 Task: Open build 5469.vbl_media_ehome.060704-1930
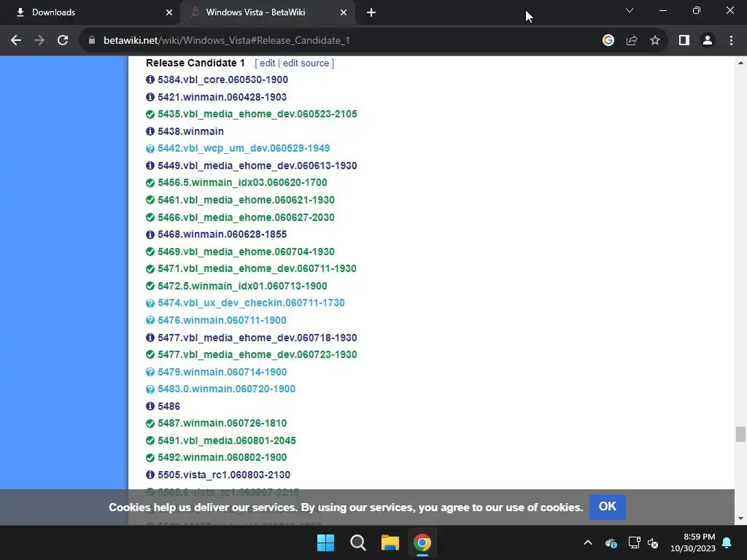click(x=246, y=252)
